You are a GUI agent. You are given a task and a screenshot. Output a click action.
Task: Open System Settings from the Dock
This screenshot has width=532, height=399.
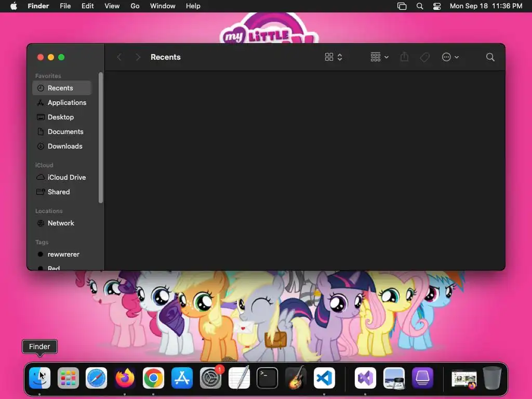tap(211, 378)
